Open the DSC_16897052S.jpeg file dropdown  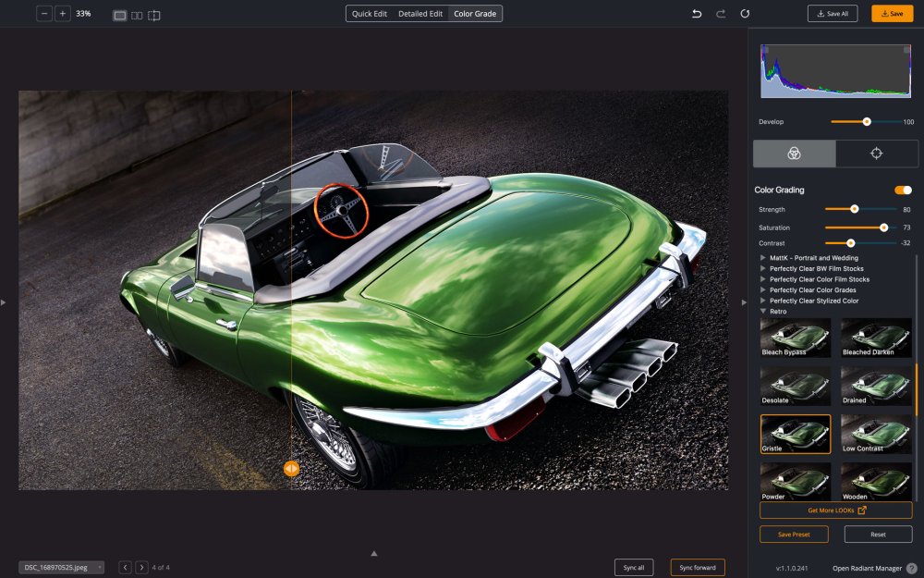coord(61,568)
